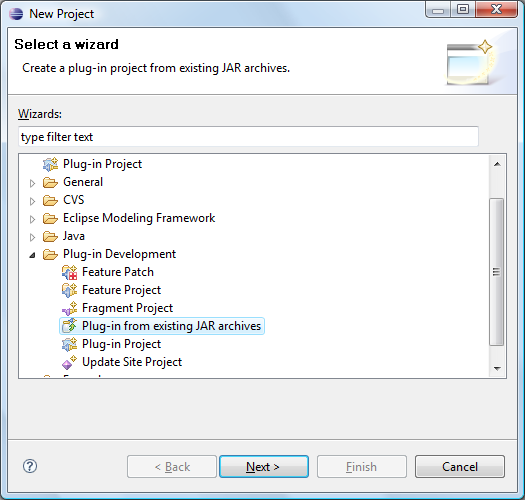The height and width of the screenshot is (500, 525).
Task: Select the nested Plug-in Project entry
Action: (x=122, y=344)
